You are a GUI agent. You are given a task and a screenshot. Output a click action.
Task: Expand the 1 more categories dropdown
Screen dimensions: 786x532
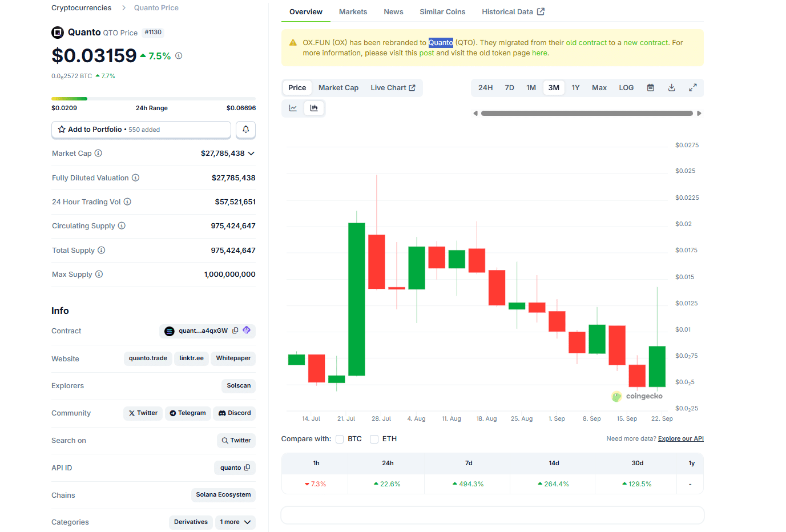coord(235,522)
